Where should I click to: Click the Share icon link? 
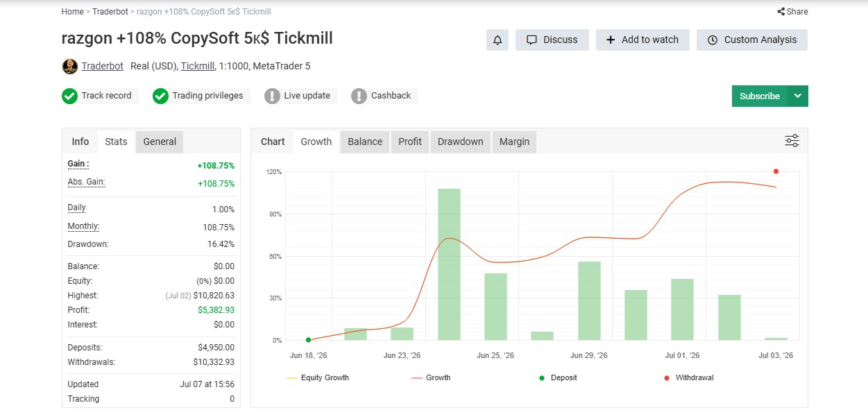[792, 12]
